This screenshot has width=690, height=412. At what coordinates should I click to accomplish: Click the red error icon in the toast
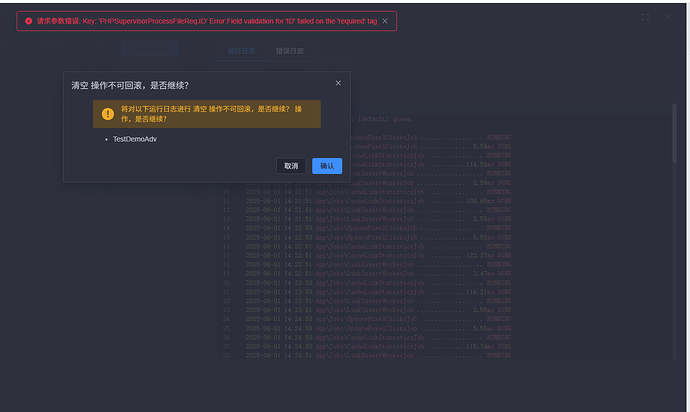(29, 21)
